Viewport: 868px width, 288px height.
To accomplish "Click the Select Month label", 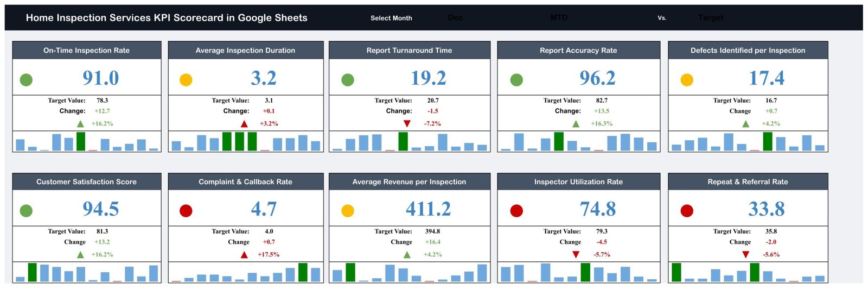I will pos(391,18).
